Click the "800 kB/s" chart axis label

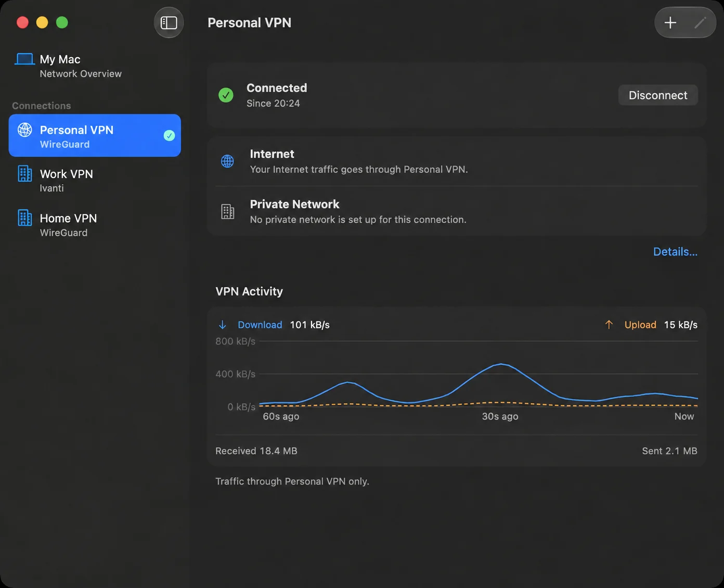coord(236,341)
